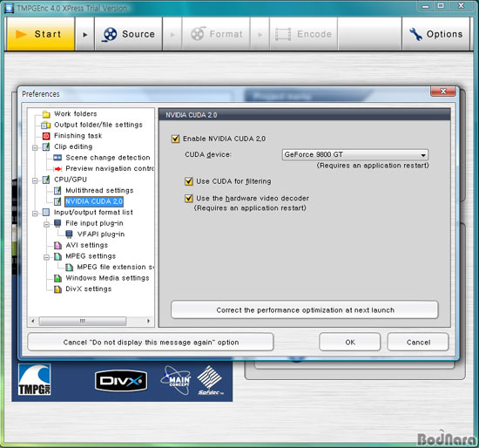The width and height of the screenshot is (479, 448).
Task: Click the Preview navigation control arrow icon
Action: point(57,169)
